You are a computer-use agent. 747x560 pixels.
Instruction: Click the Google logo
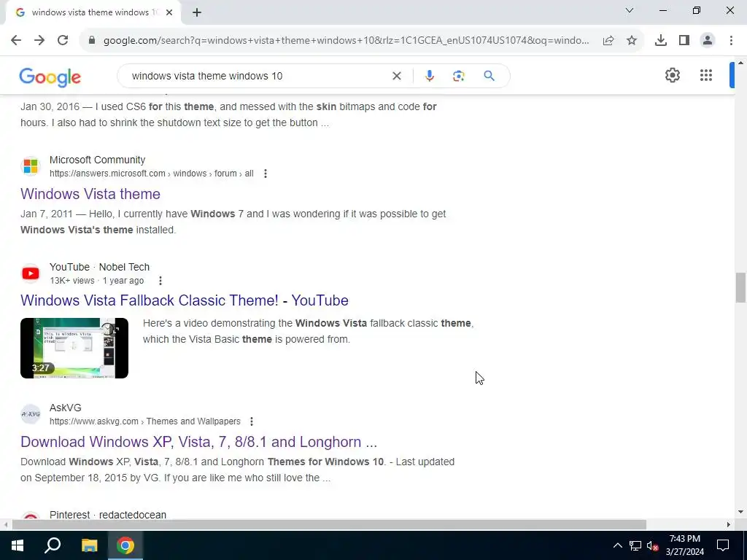pos(50,77)
